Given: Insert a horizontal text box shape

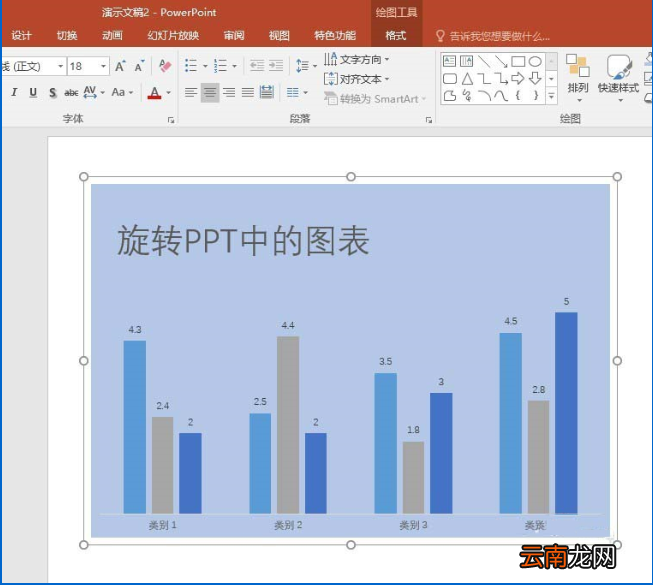Looking at the screenshot, I should point(449,61).
